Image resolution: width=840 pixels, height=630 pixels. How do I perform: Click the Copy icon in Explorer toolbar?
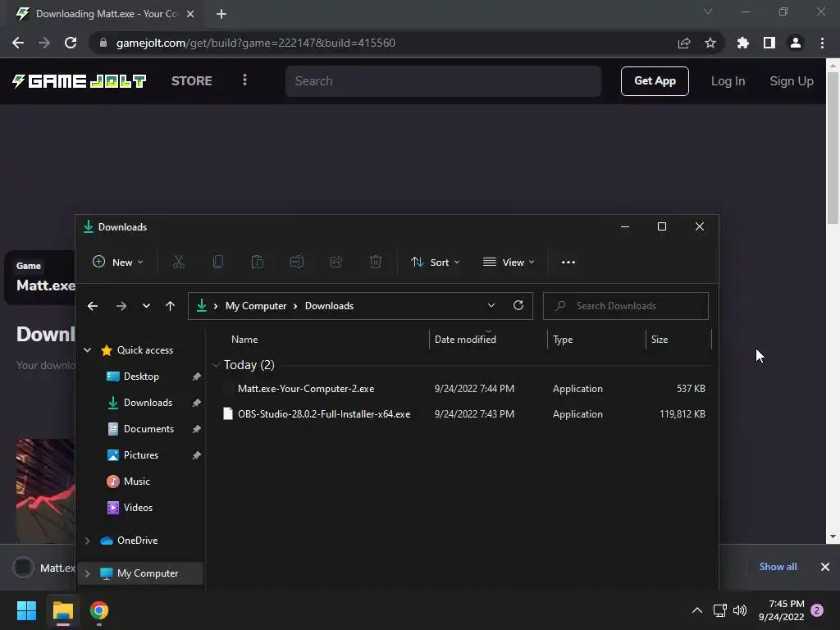218,262
